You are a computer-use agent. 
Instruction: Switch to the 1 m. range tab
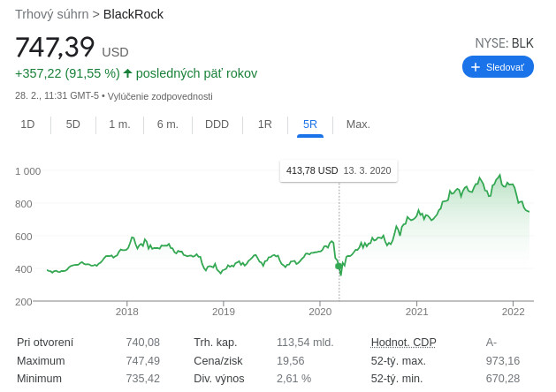click(119, 124)
